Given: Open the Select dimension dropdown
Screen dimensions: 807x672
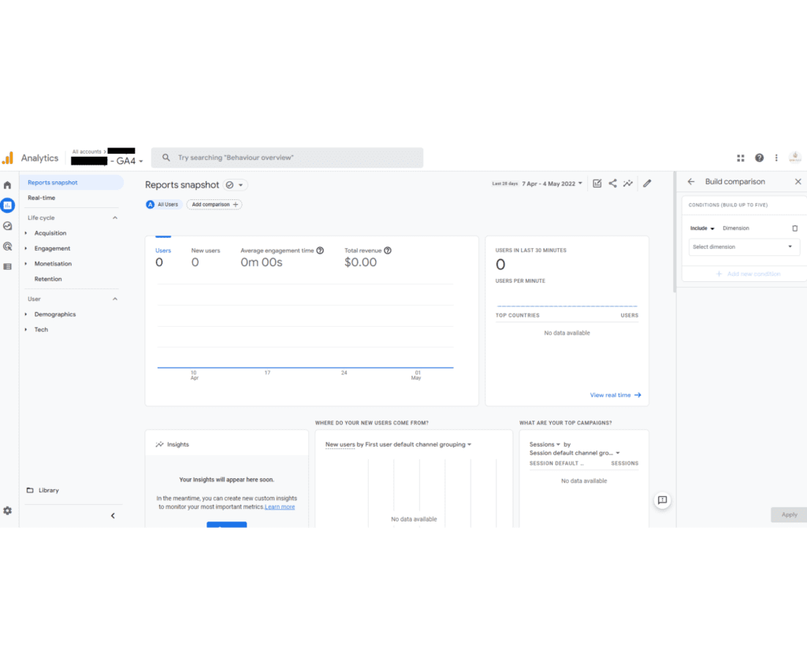Looking at the screenshot, I should point(743,247).
